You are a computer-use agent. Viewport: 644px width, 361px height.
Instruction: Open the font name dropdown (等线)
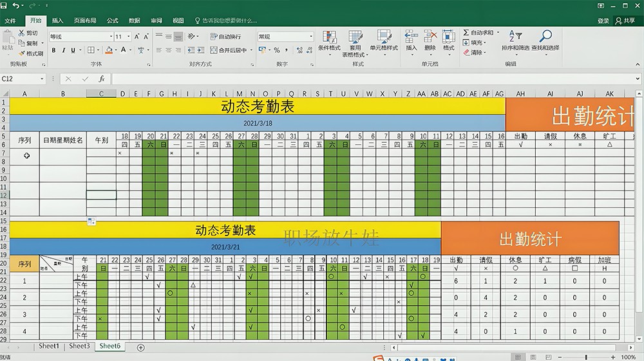(x=111, y=37)
